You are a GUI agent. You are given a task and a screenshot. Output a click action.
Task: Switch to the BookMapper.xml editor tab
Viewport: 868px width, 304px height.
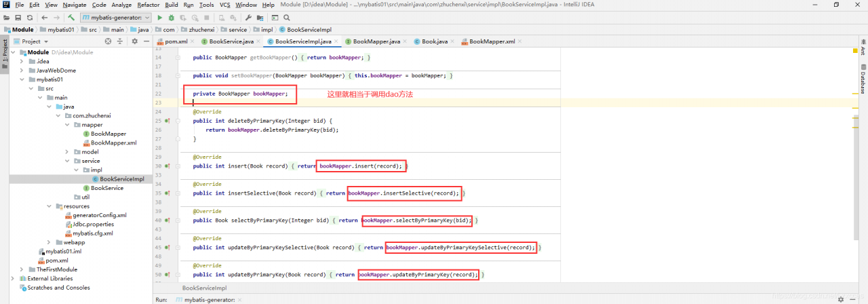(x=492, y=41)
